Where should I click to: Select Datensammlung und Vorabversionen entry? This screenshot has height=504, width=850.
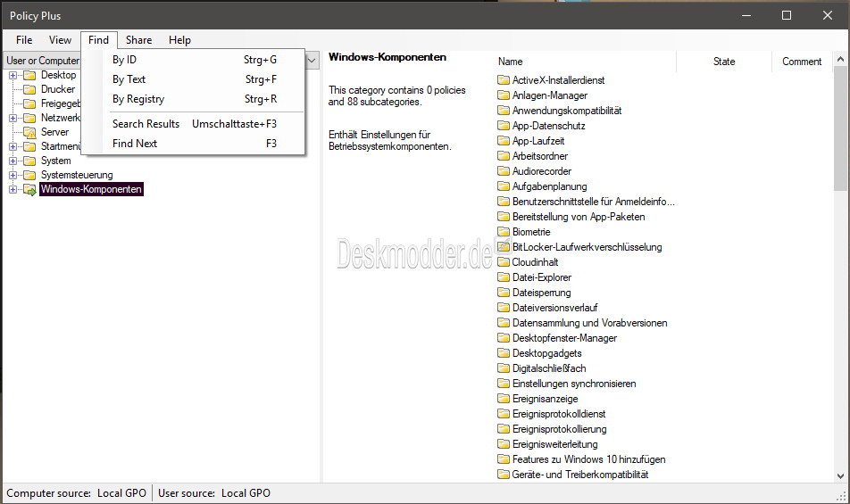(x=590, y=323)
